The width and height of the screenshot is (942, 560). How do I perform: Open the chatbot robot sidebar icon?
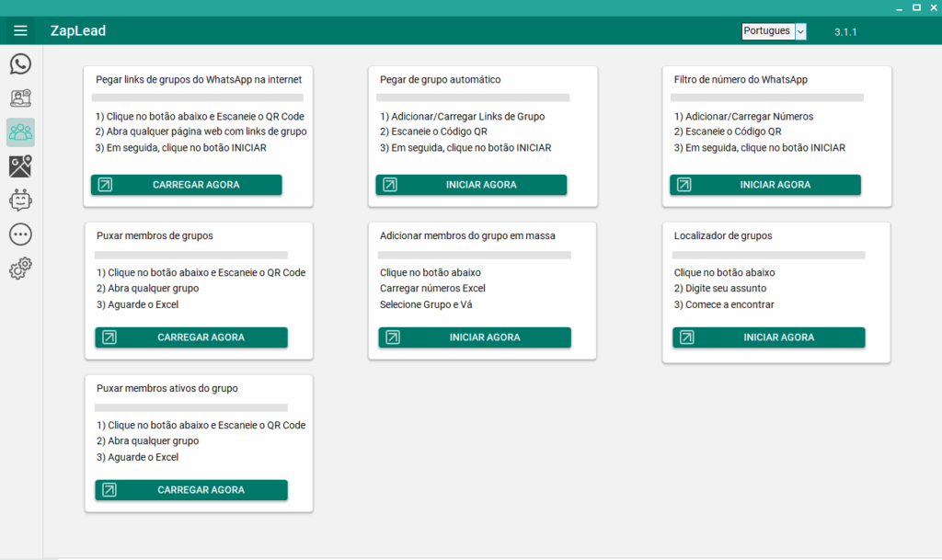(x=20, y=200)
